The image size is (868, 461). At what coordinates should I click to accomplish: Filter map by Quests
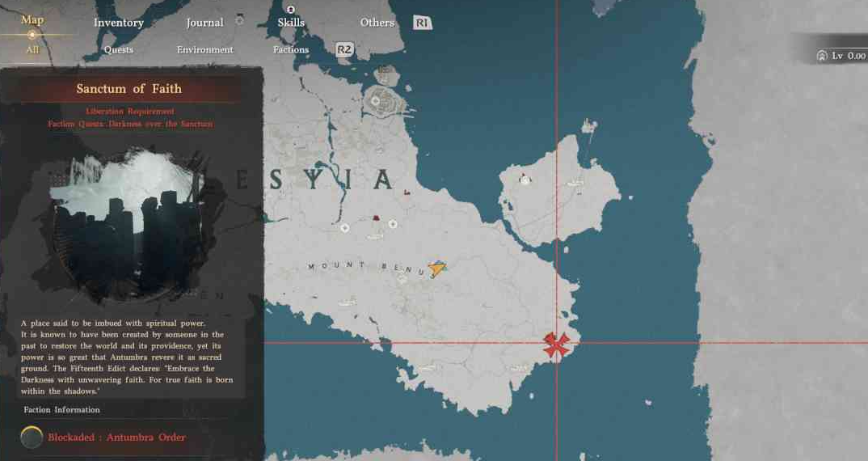pos(119,50)
